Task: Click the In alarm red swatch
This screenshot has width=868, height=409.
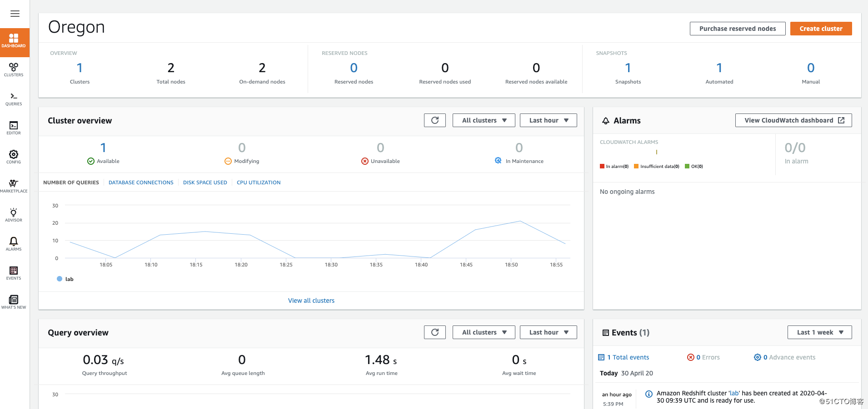Action: click(602, 166)
